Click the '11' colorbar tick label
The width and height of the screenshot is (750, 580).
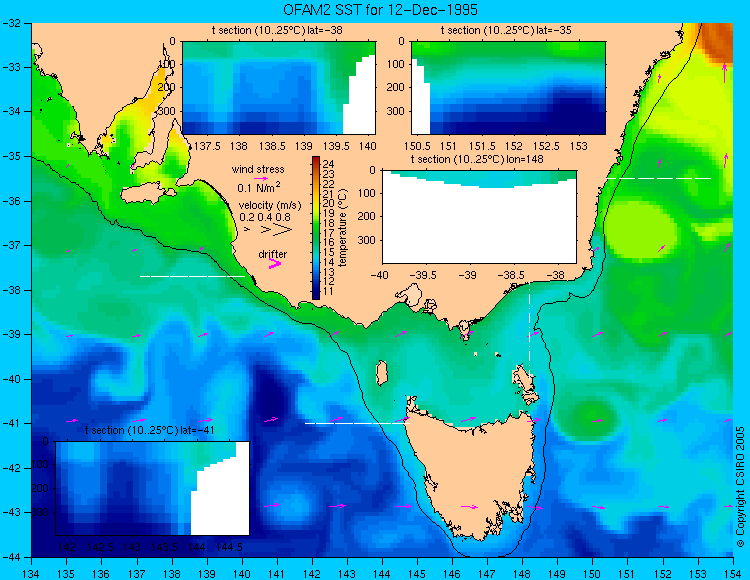329,291
